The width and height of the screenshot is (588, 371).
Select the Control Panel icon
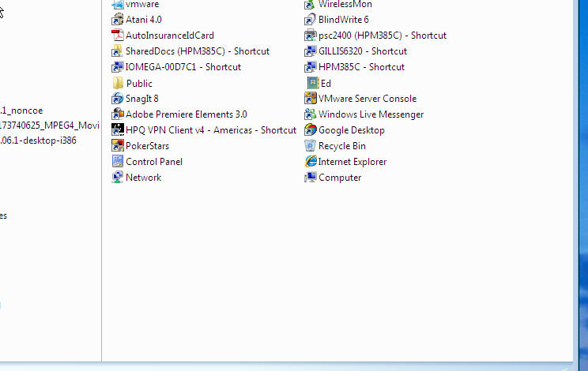coord(118,161)
